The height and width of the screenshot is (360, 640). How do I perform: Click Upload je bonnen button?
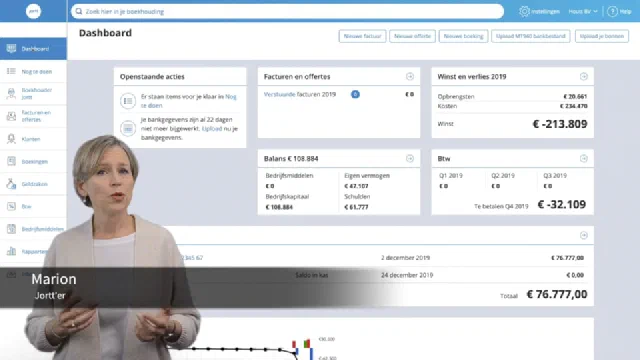[x=602, y=36]
